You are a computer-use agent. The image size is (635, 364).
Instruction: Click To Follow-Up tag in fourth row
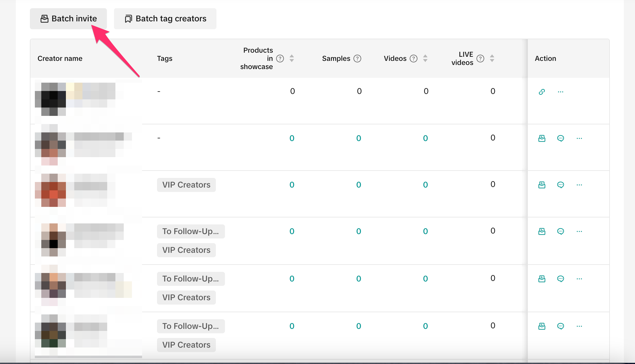point(191,231)
